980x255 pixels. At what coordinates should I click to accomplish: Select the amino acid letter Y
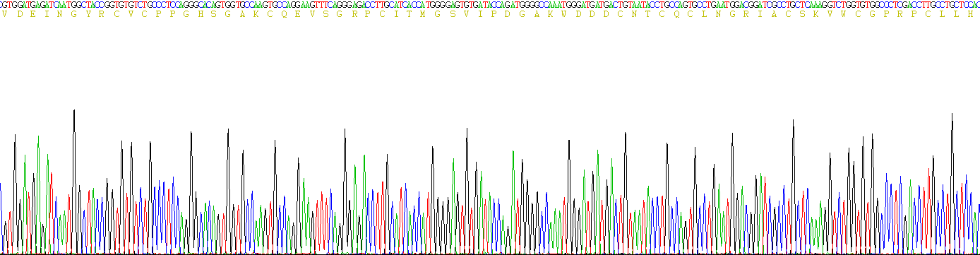pyautogui.click(x=88, y=14)
